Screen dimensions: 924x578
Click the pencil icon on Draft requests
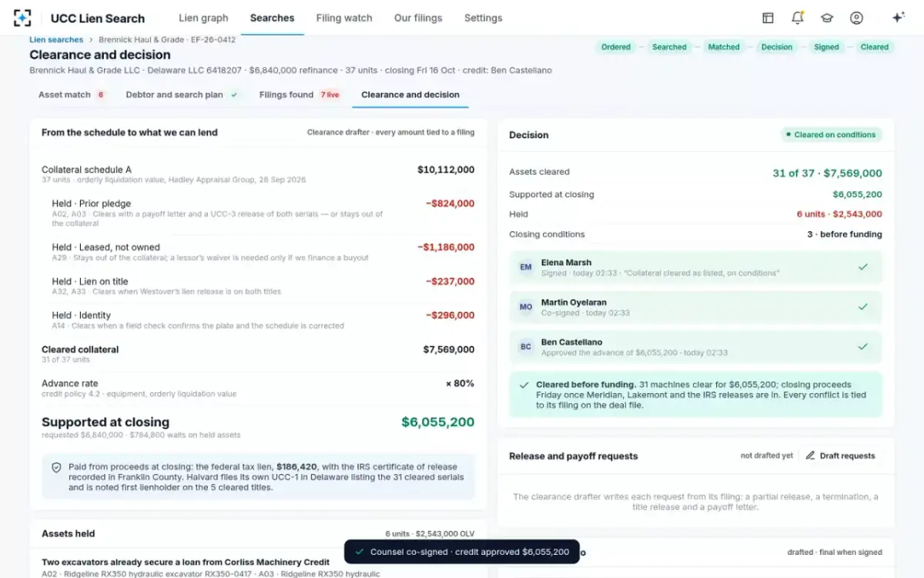coord(810,455)
